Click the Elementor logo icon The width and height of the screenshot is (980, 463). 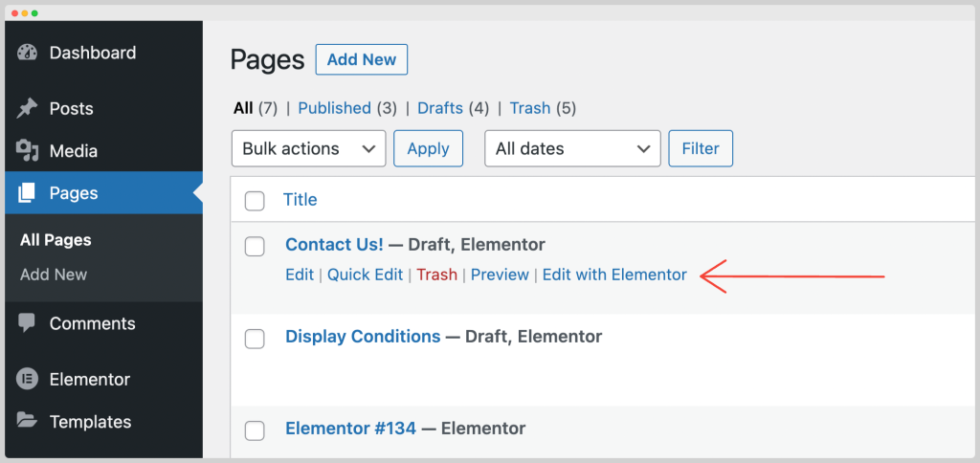[x=27, y=379]
